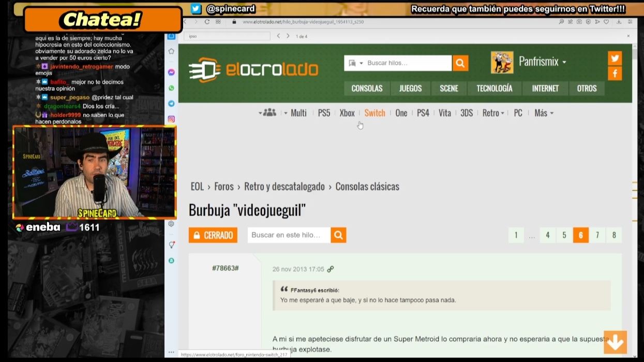Open the TECNOLOGÍA menu
Screen dimensions: 644x362
click(x=495, y=89)
